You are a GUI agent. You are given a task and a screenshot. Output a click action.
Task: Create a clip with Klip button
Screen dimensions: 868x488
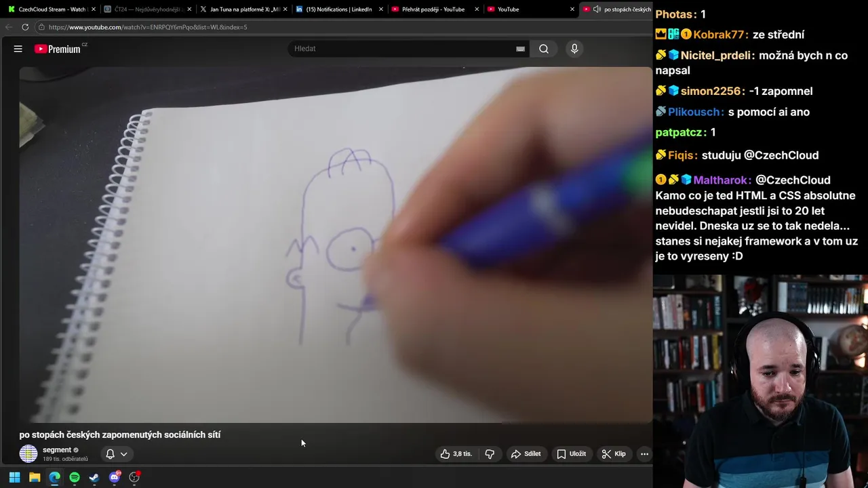(x=614, y=454)
